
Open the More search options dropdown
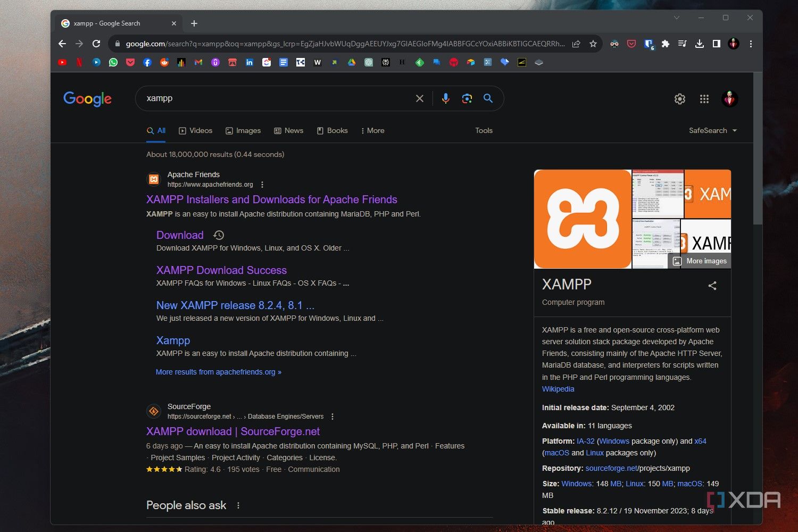pyautogui.click(x=372, y=130)
